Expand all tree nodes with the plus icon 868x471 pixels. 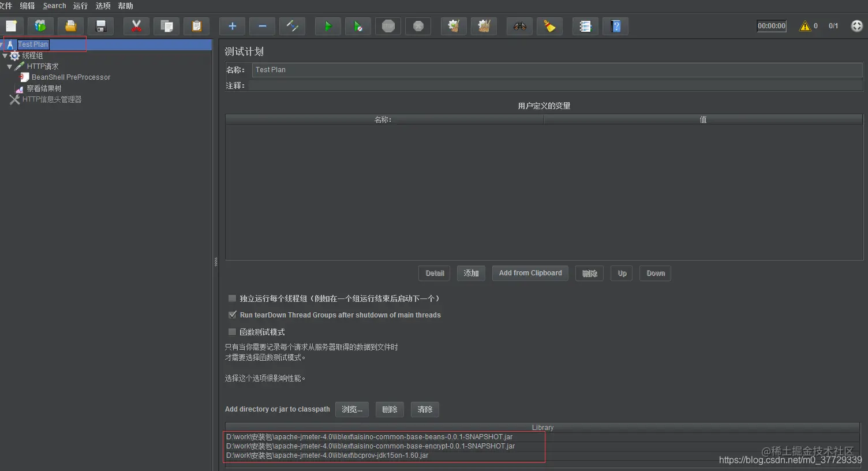[232, 26]
